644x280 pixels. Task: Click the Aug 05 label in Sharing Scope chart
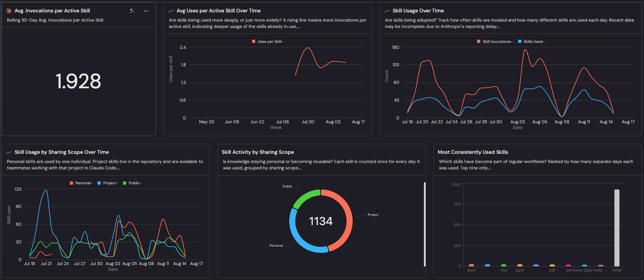[x=130, y=263]
